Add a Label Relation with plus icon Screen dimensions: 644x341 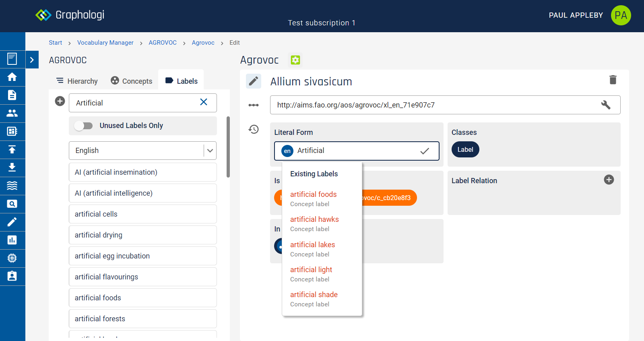(609, 180)
